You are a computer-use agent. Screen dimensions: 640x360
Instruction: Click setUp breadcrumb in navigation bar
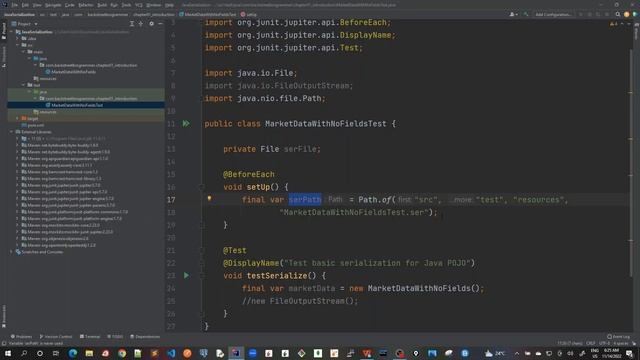(x=249, y=14)
